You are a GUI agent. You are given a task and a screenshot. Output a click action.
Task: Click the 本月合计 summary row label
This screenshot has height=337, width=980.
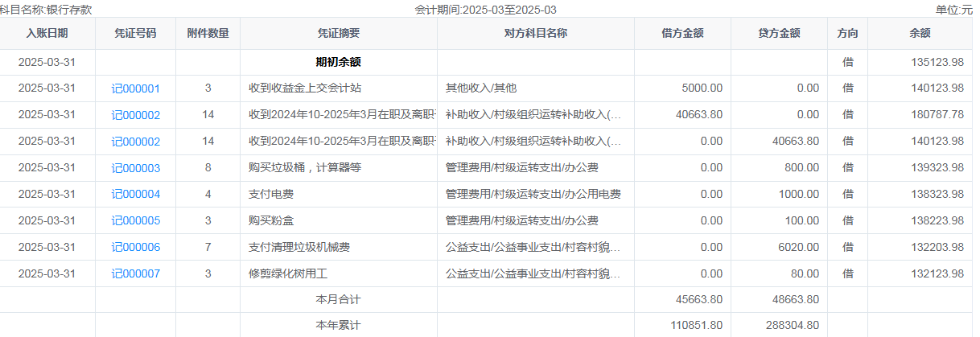point(338,300)
